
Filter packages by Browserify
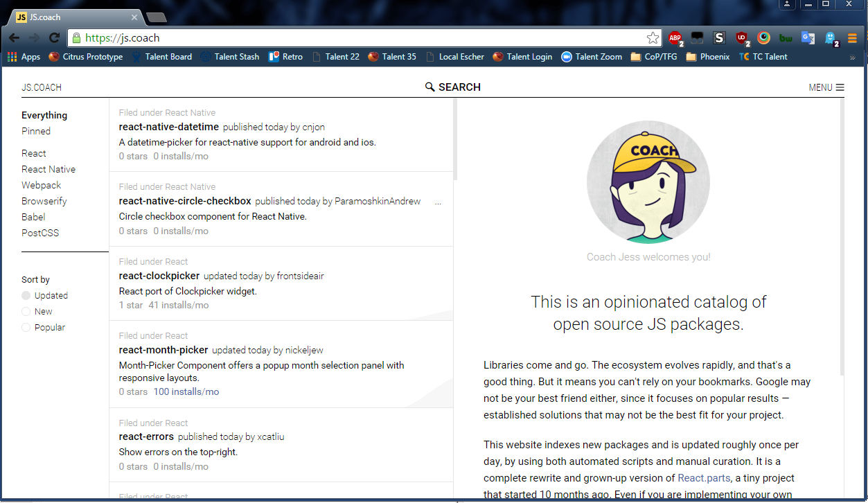[x=44, y=201]
